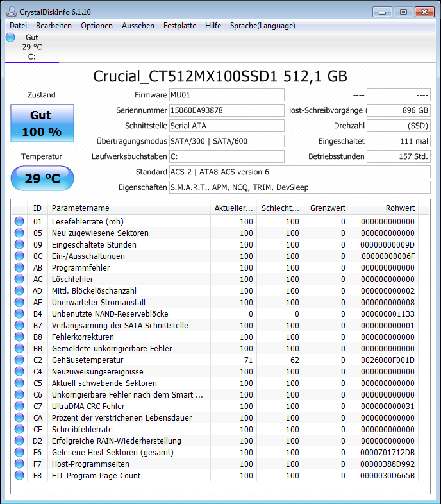The image size is (441, 504).
Task: Click raw value 0026000F001D
Action: click(x=388, y=360)
